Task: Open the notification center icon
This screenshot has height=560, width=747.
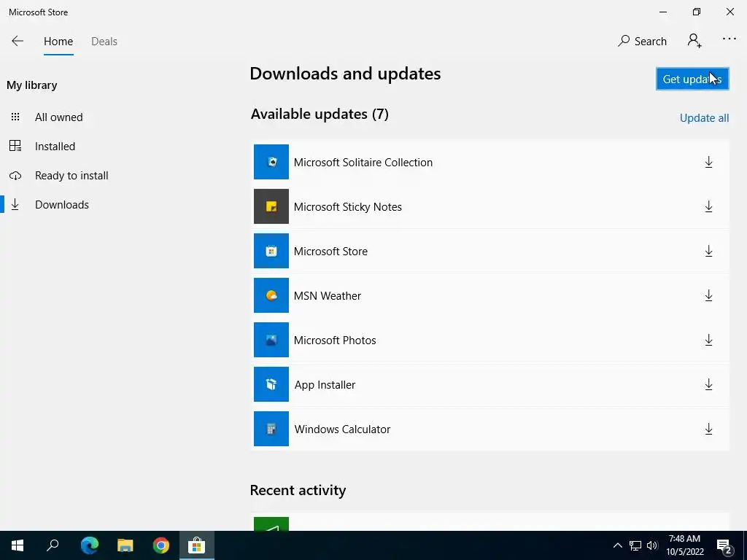Action: (x=724, y=546)
